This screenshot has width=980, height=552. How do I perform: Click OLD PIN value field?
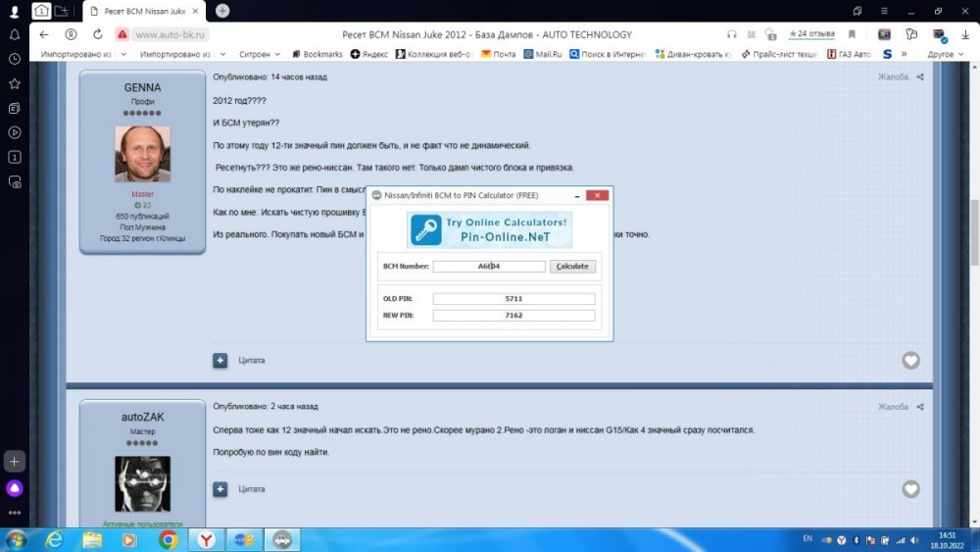[x=514, y=299]
